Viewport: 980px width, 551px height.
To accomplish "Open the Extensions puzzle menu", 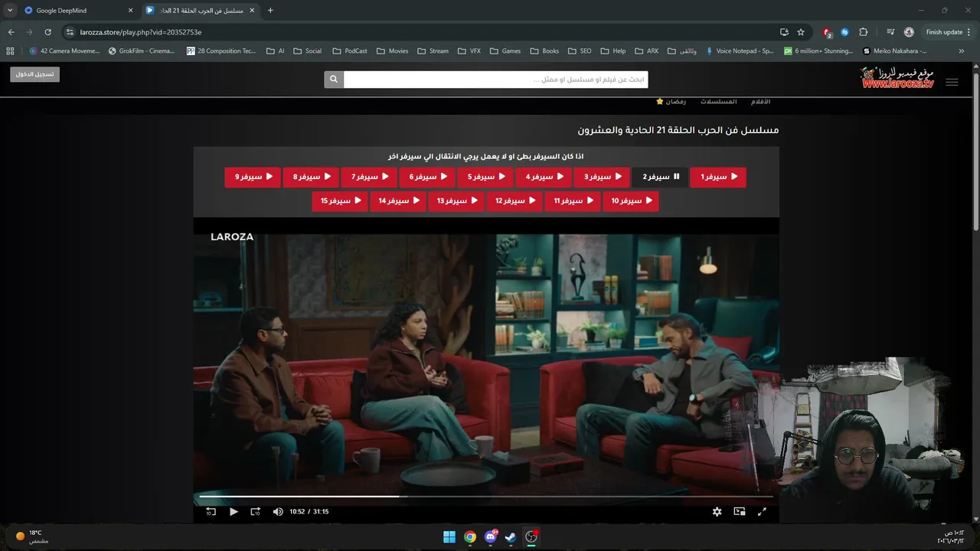I will [864, 32].
